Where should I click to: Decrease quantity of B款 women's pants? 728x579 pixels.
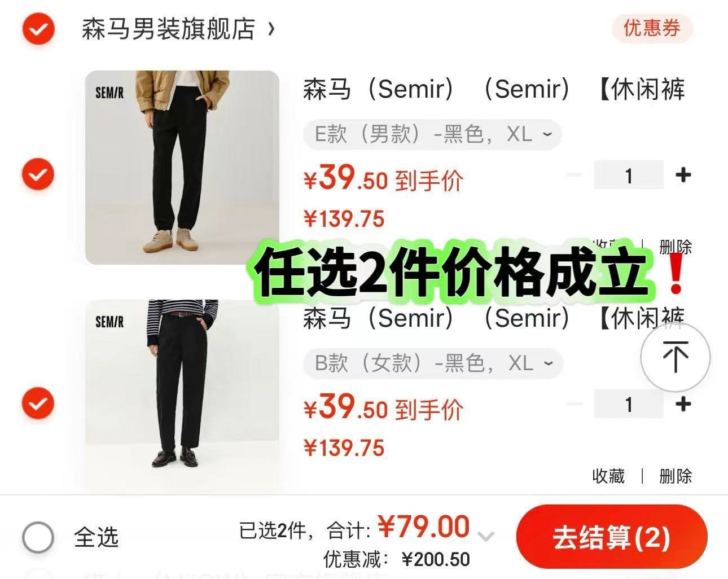[574, 404]
